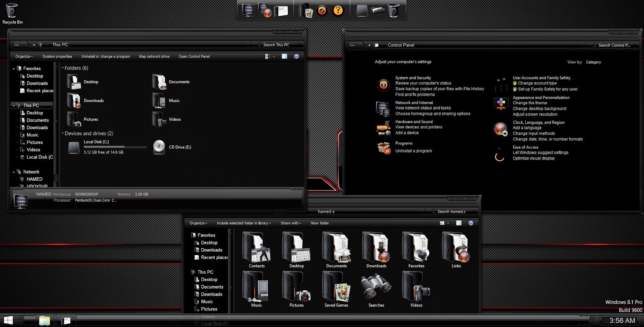This screenshot has height=327, width=644.
Task: Click the Adjust screen resolution link
Action: 535,114
